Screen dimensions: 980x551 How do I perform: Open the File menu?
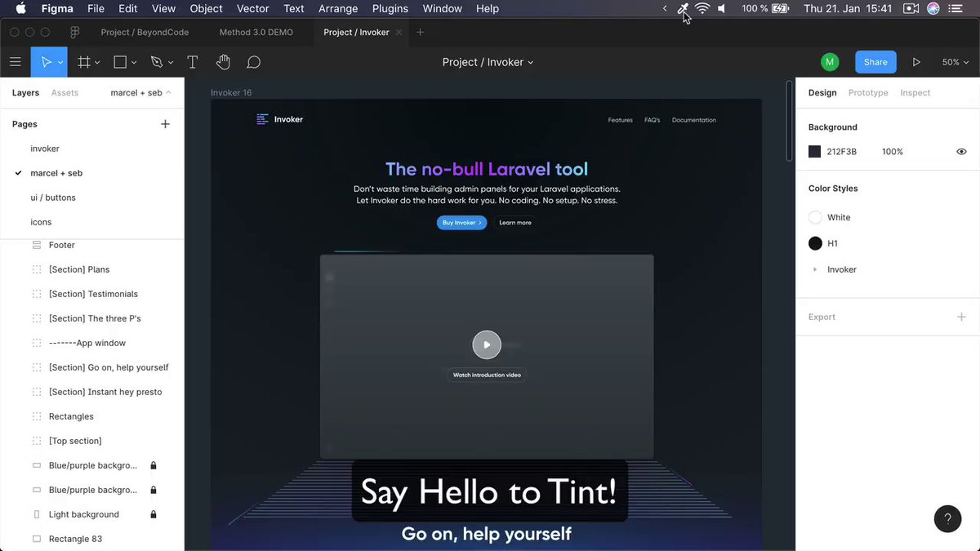tap(96, 8)
